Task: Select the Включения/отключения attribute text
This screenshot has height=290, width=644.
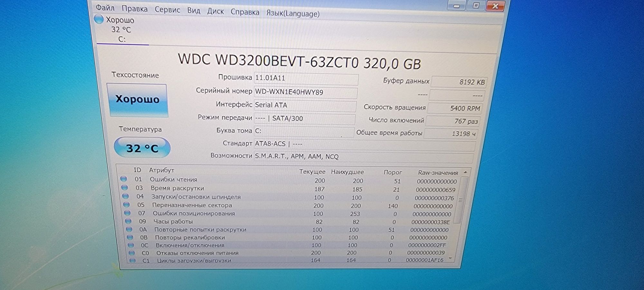Action: [190, 245]
